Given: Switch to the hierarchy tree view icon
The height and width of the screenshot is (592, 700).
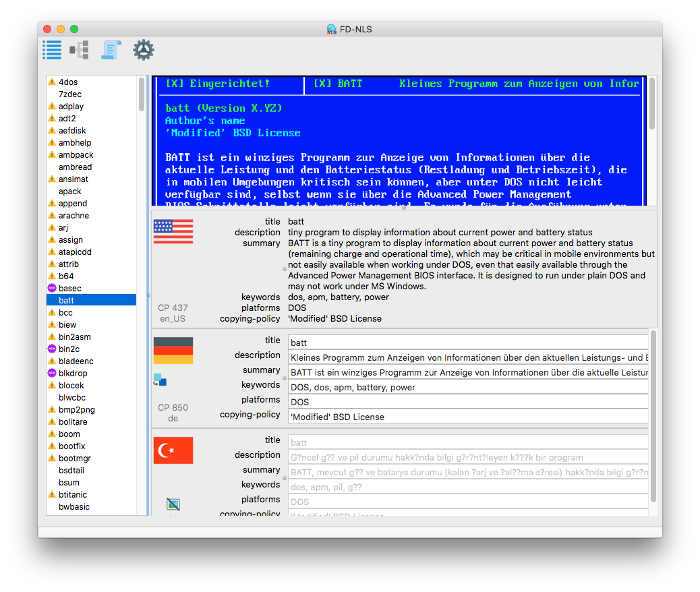Looking at the screenshot, I should (80, 50).
